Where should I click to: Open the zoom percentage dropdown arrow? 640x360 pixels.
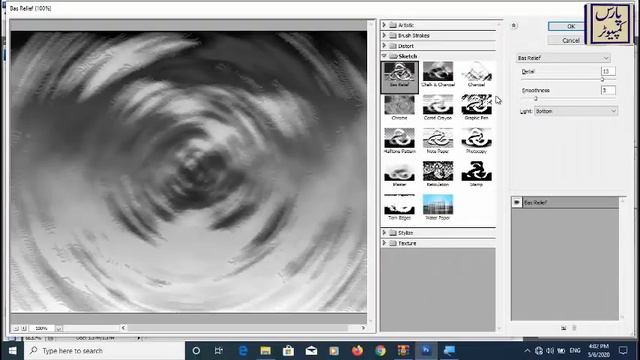59,328
